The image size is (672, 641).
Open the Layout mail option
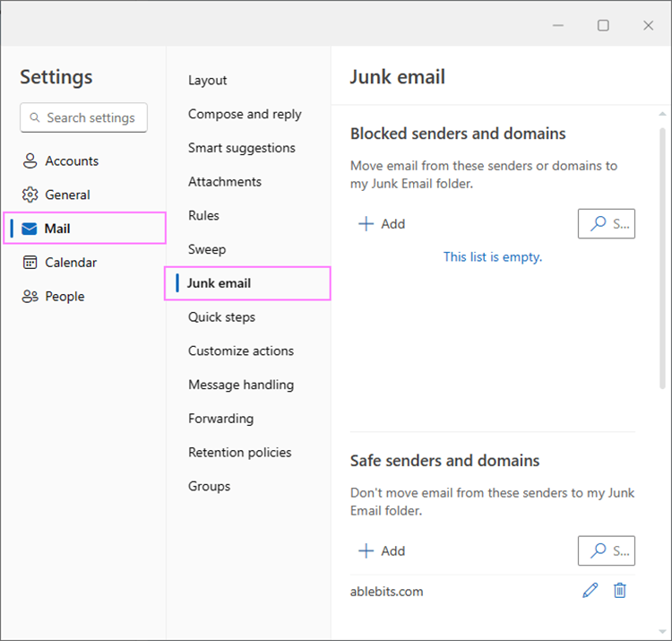pyautogui.click(x=208, y=80)
